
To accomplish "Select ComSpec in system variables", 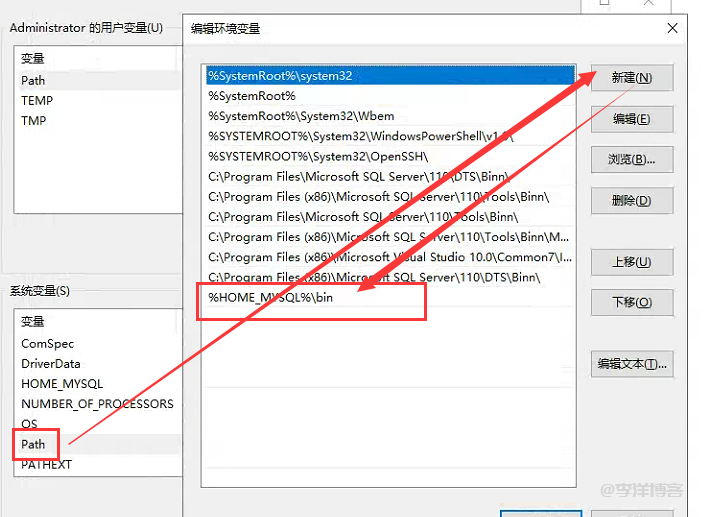I will (50, 343).
